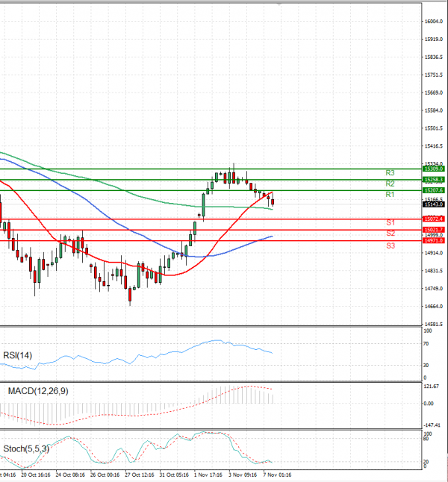Select the 14971.0 red price tag
Image resolution: width=448 pixels, height=482 pixels.
coord(434,240)
